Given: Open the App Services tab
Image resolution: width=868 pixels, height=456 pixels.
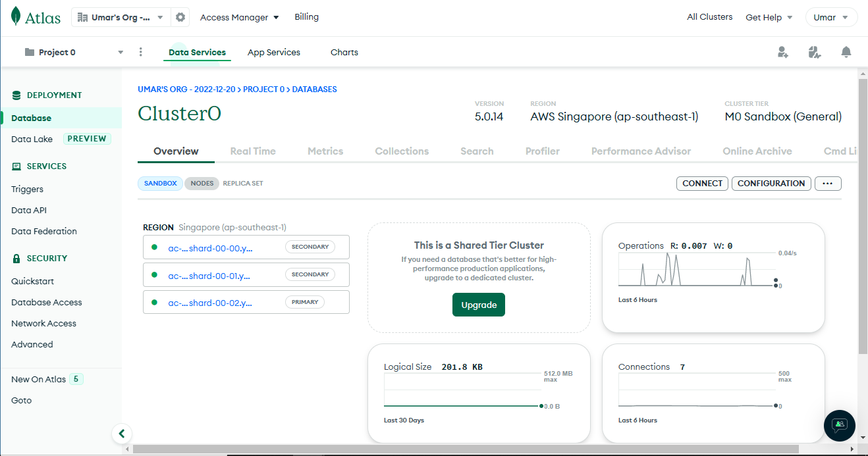Looking at the screenshot, I should (274, 51).
